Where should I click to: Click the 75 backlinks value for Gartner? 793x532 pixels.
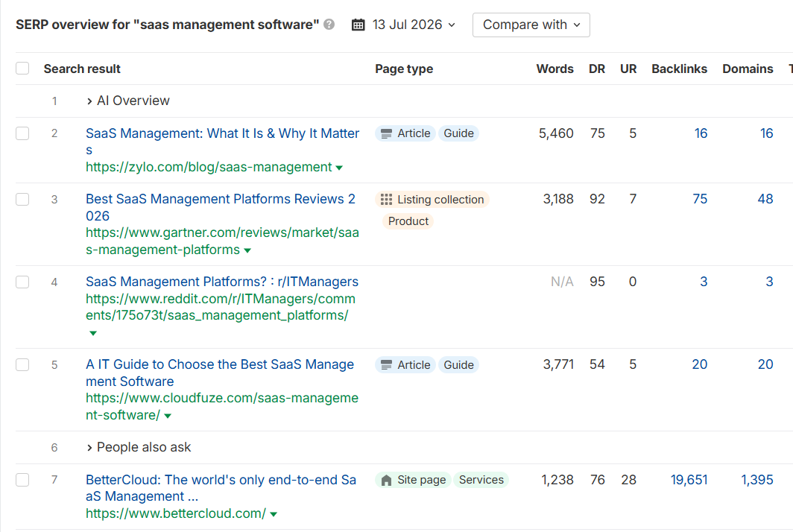pyautogui.click(x=700, y=199)
